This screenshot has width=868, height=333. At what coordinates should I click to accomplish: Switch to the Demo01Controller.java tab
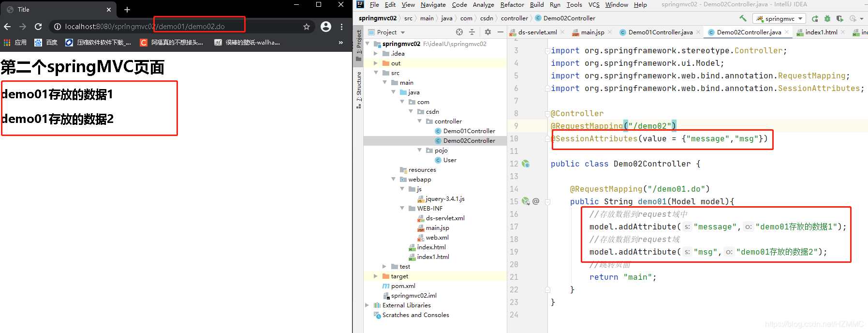pyautogui.click(x=660, y=32)
